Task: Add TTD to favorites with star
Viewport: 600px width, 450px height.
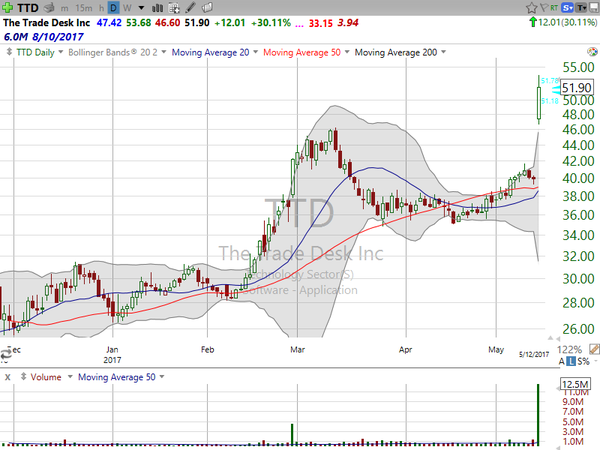Action: (x=532, y=8)
